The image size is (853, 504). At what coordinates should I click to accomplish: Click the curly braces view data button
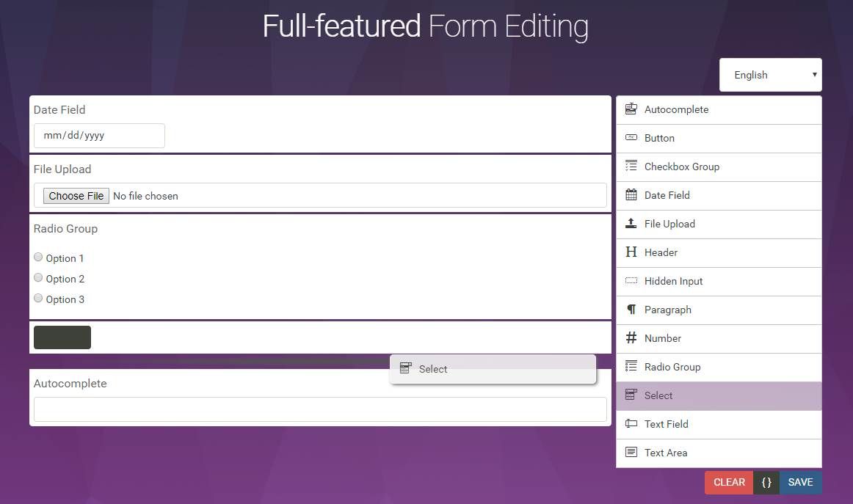pyautogui.click(x=766, y=482)
